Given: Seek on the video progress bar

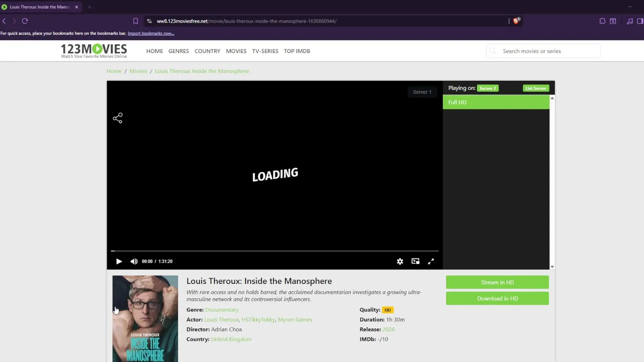Looking at the screenshot, I should 275,250.
